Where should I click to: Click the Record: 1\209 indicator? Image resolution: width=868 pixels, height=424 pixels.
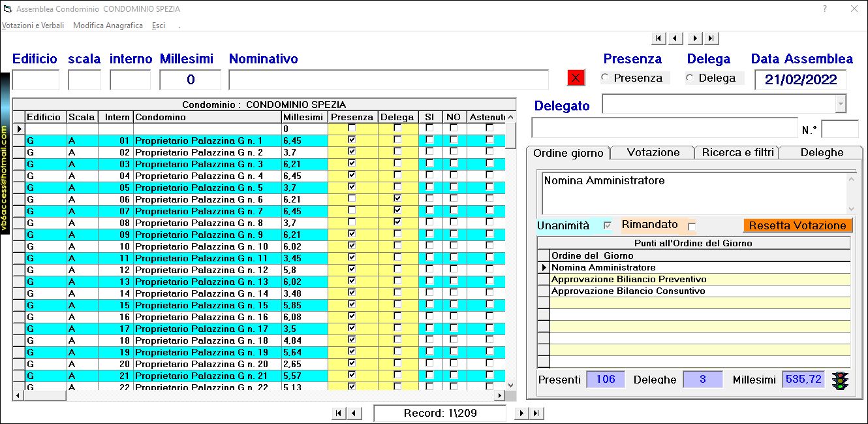(440, 413)
